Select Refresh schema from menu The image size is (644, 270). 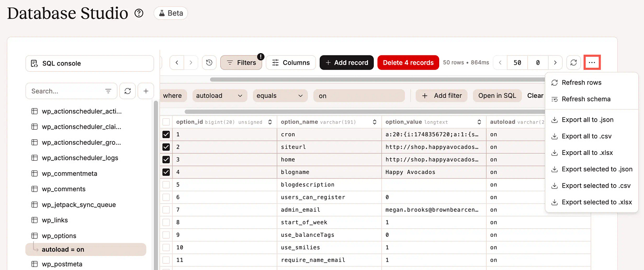click(591, 99)
